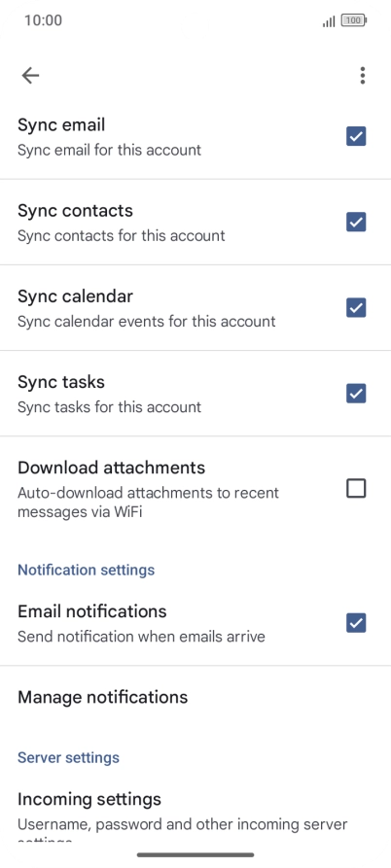This screenshot has height=868, width=391.
Task: Tap the Sync tasks row label
Action: click(x=61, y=382)
